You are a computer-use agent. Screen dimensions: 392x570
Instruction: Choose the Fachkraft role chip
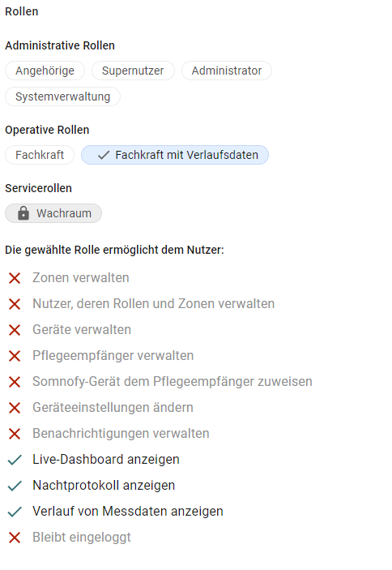pos(40,155)
